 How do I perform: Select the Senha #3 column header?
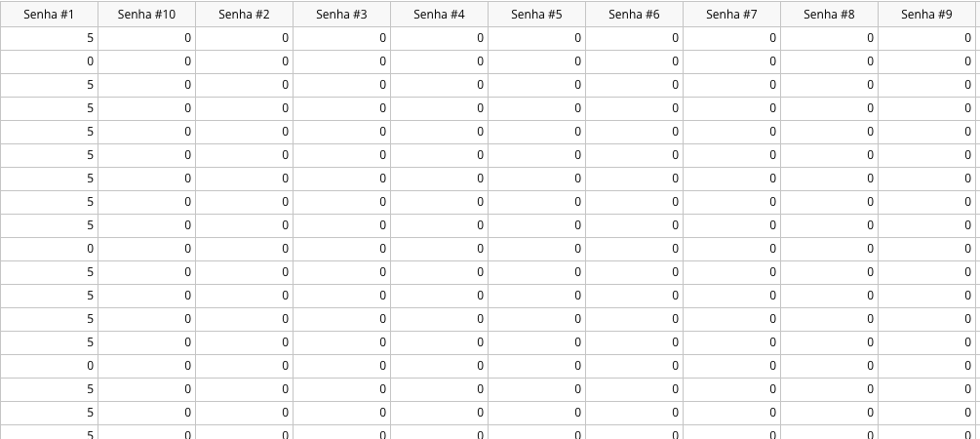click(342, 14)
